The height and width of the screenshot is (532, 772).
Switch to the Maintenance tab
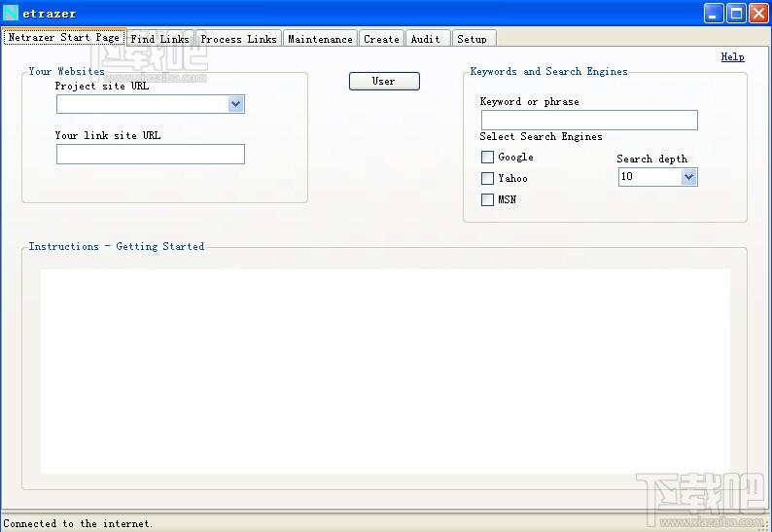320,39
